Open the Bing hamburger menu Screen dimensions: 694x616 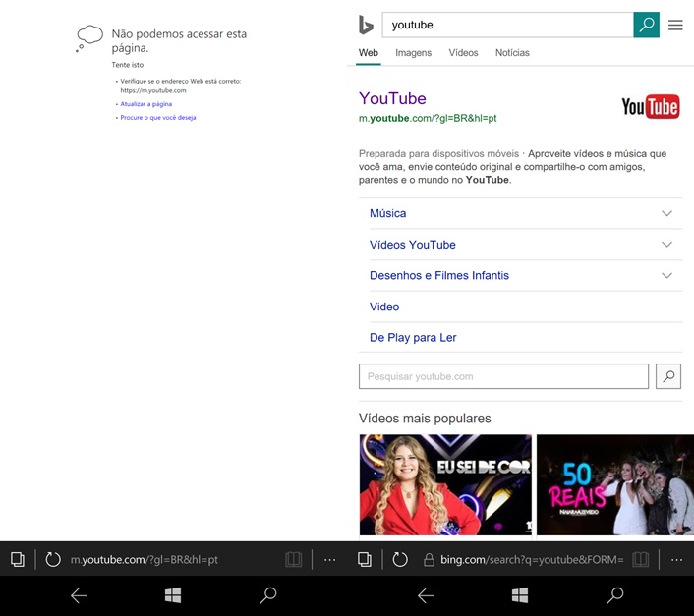pyautogui.click(x=675, y=26)
